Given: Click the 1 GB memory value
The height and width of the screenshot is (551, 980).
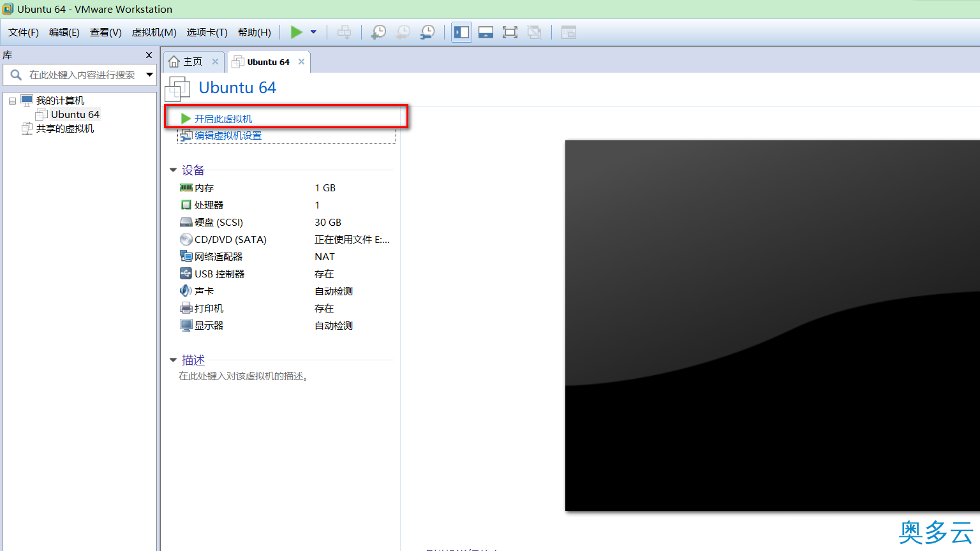Looking at the screenshot, I should [325, 187].
